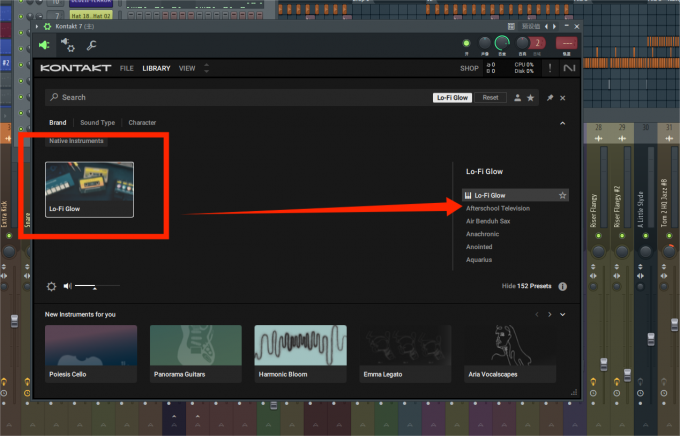The image size is (680, 436).
Task: Toggle preview audio with the speaker icon
Action: coord(68,286)
